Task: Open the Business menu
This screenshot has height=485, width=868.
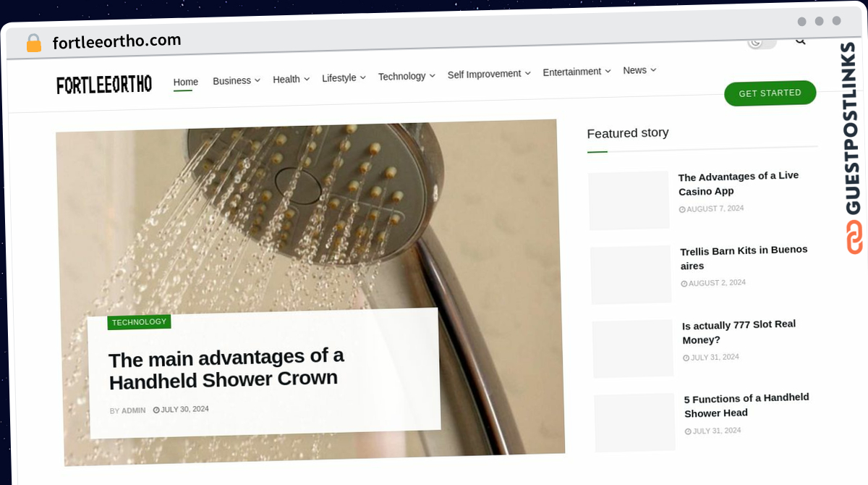Action: click(x=236, y=80)
